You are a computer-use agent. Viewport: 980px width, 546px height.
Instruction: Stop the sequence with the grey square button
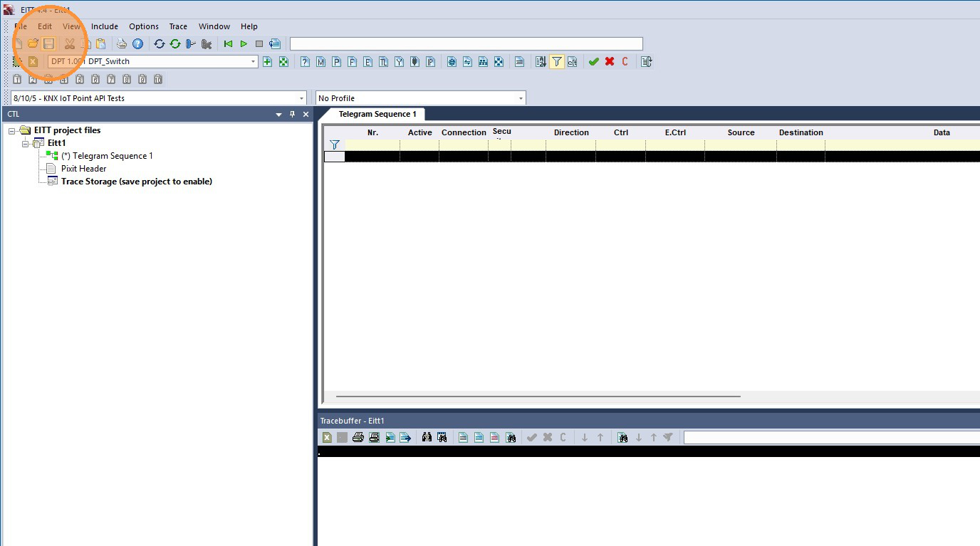[x=259, y=43]
